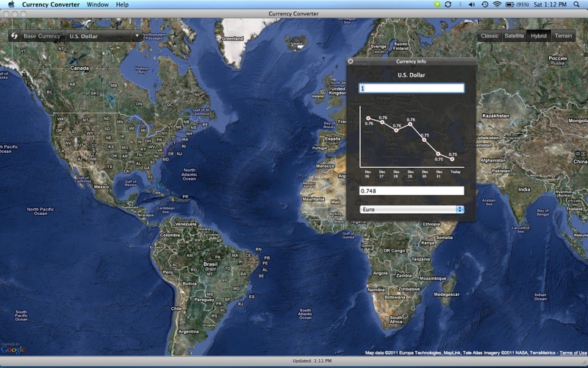Screen dimensions: 588x368
Task: Open the U.S. Dollar base currency dropdown
Action: pyautogui.click(x=104, y=36)
